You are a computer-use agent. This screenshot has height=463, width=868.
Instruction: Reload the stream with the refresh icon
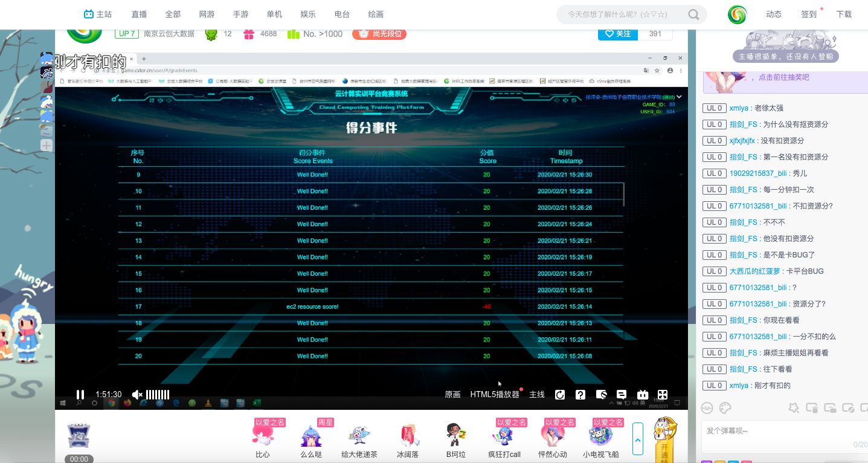[560, 395]
